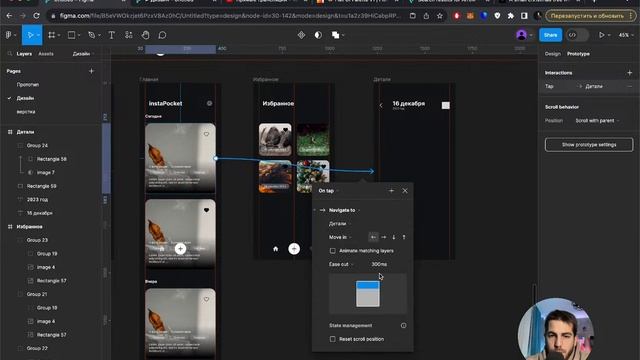Viewport: 640px width, 360px height.
Task: Select the Pen tool
Action: click(91, 35)
